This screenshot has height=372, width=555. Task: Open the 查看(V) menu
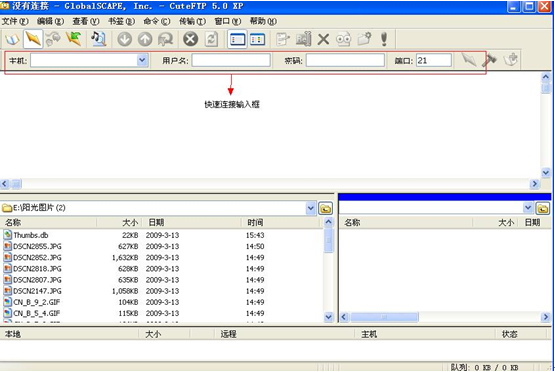tap(86, 21)
